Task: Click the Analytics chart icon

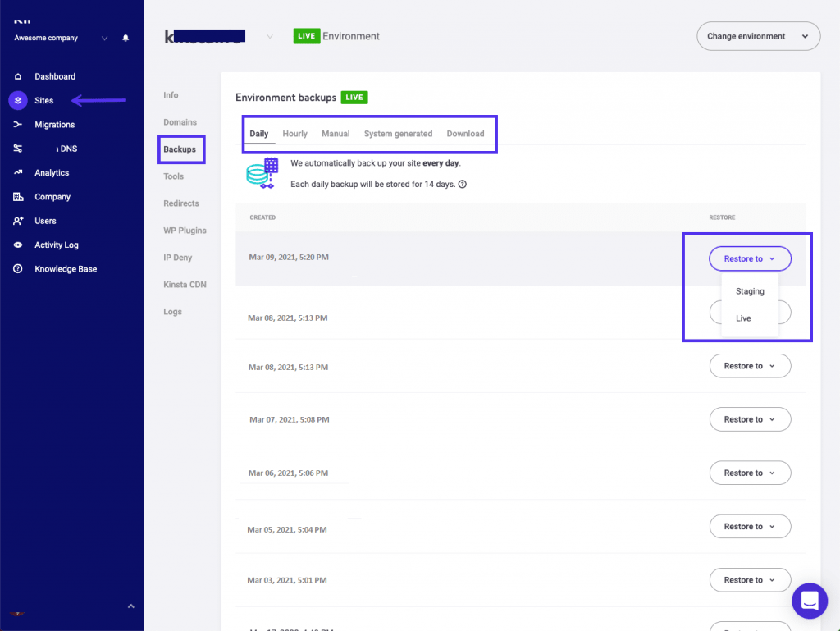Action: click(18, 173)
